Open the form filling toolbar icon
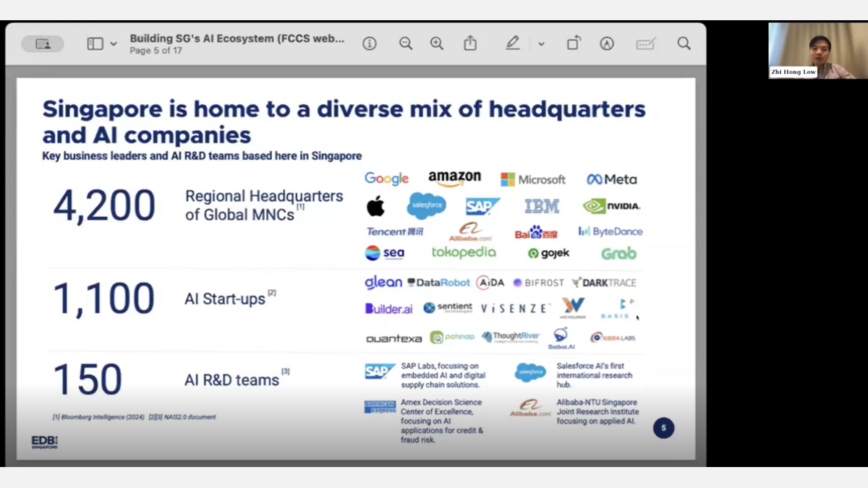Screen dimensions: 868x488 [646, 44]
